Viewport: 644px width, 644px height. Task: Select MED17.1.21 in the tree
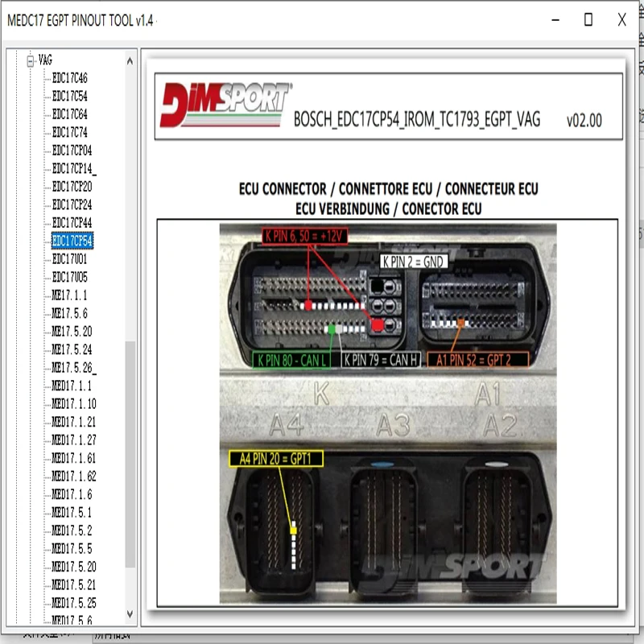pyautogui.click(x=74, y=422)
